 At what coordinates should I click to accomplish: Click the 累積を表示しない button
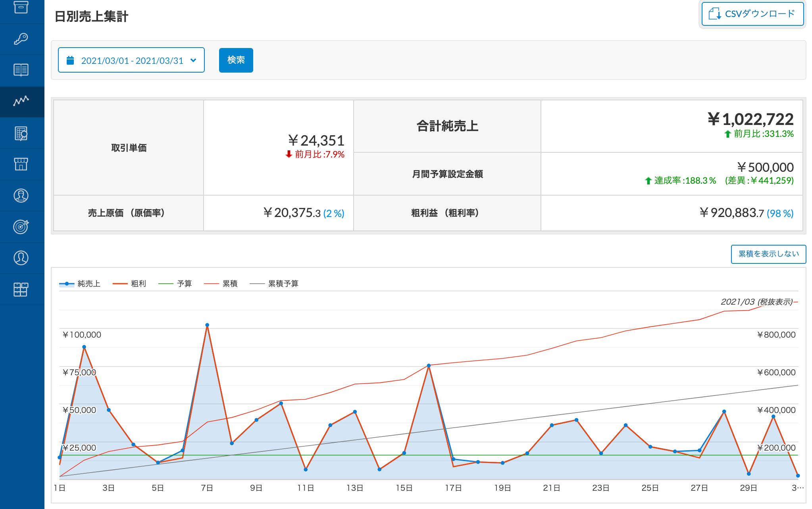tap(768, 254)
